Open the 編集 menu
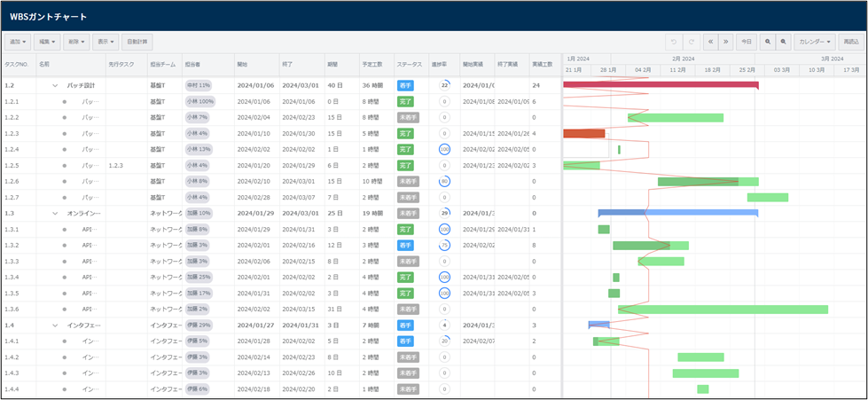 (x=46, y=42)
